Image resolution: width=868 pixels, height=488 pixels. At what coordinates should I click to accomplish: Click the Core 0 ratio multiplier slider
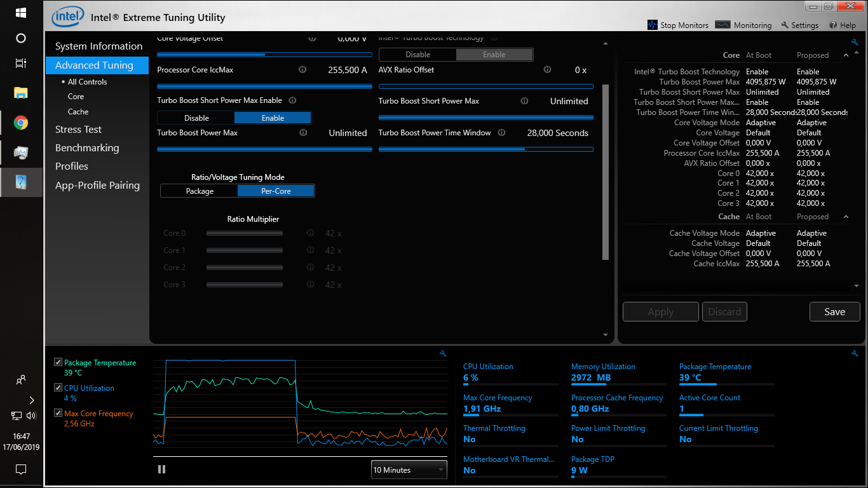pyautogui.click(x=245, y=234)
